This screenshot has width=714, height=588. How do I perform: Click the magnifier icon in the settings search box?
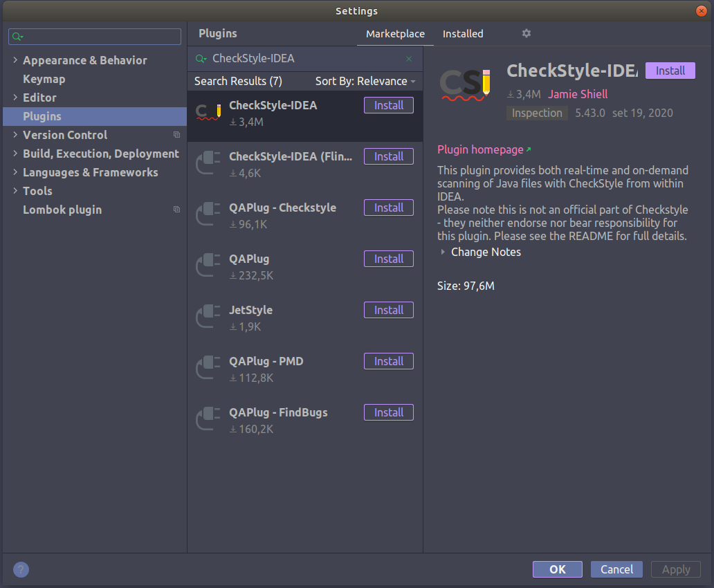pos(17,37)
